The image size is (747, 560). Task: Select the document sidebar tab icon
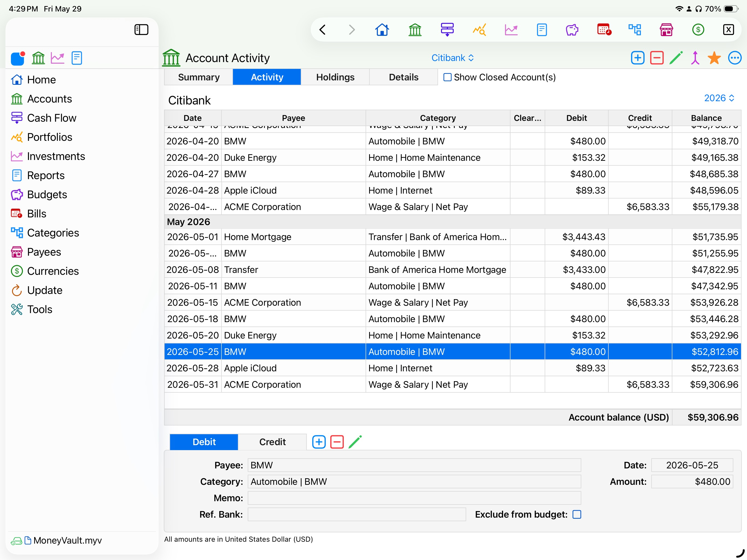77,58
